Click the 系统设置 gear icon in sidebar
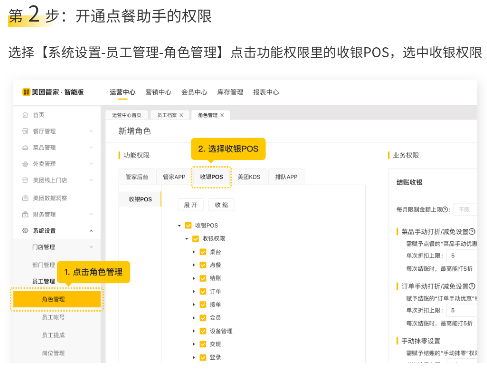 [x=25, y=231]
